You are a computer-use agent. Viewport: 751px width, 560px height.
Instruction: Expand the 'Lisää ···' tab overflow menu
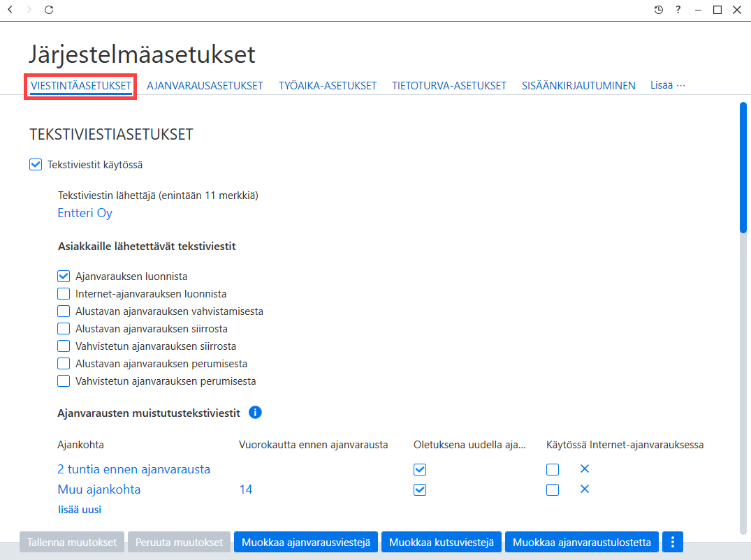coord(668,85)
